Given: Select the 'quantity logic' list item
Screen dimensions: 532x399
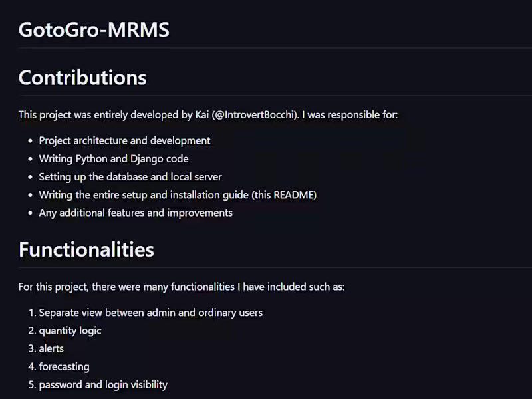Looking at the screenshot, I should point(70,331).
